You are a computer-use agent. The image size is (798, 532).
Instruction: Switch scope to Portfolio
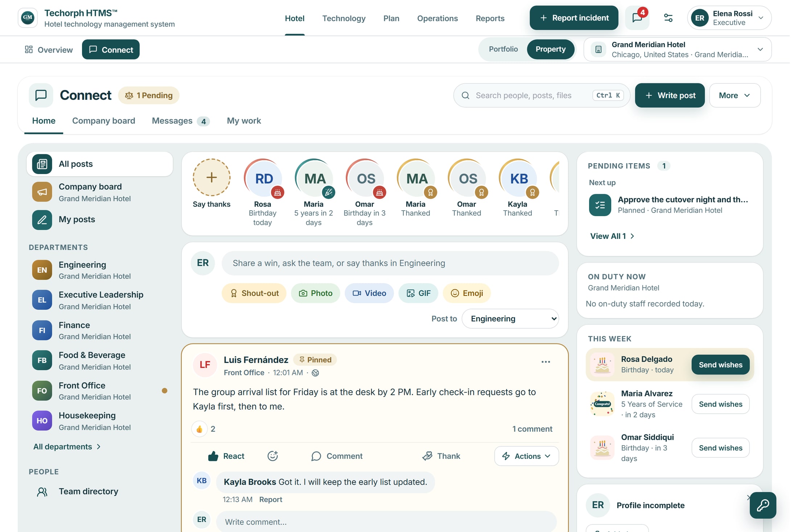(503, 49)
